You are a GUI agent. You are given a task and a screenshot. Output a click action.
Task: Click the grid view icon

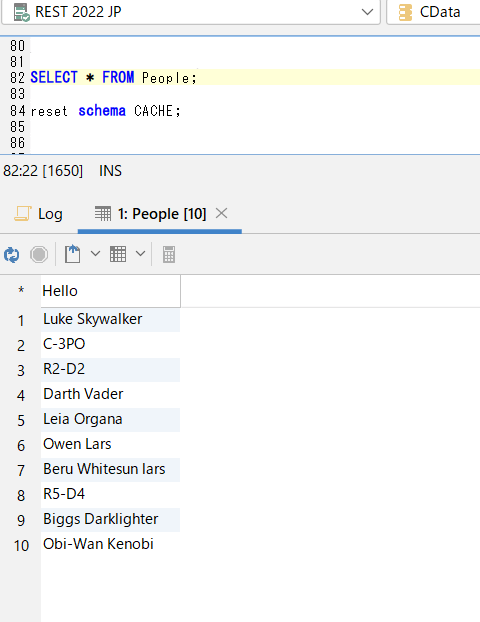coord(118,254)
